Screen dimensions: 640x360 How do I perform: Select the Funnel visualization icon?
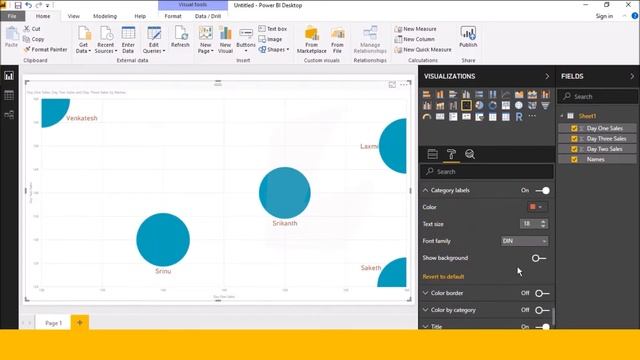[545, 106]
